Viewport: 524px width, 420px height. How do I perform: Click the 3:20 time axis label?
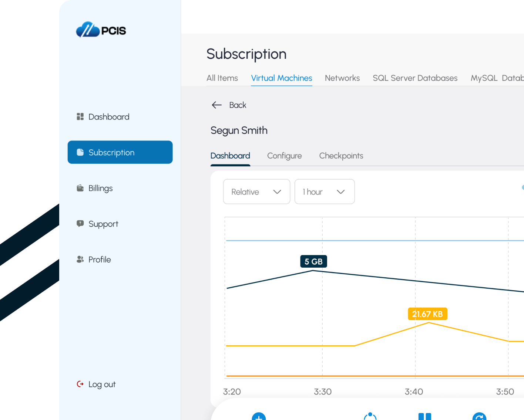click(232, 392)
